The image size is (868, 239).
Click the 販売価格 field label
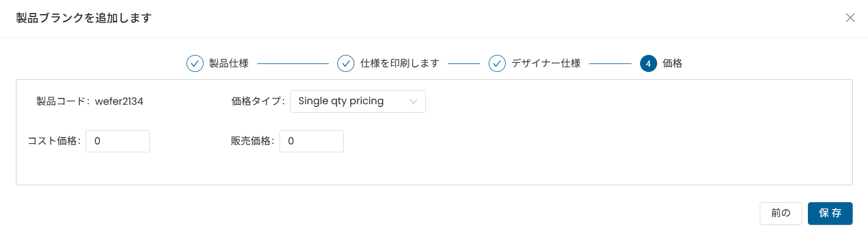(x=253, y=141)
